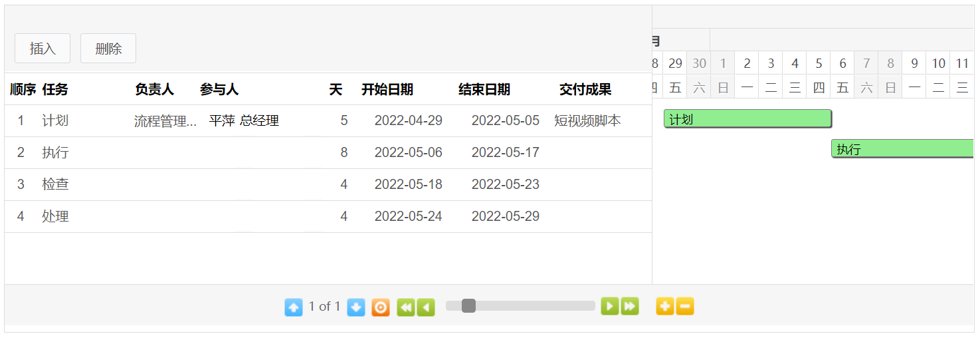Click day 29 in the calendar header
Image resolution: width=980 pixels, height=338 pixels.
[675, 63]
